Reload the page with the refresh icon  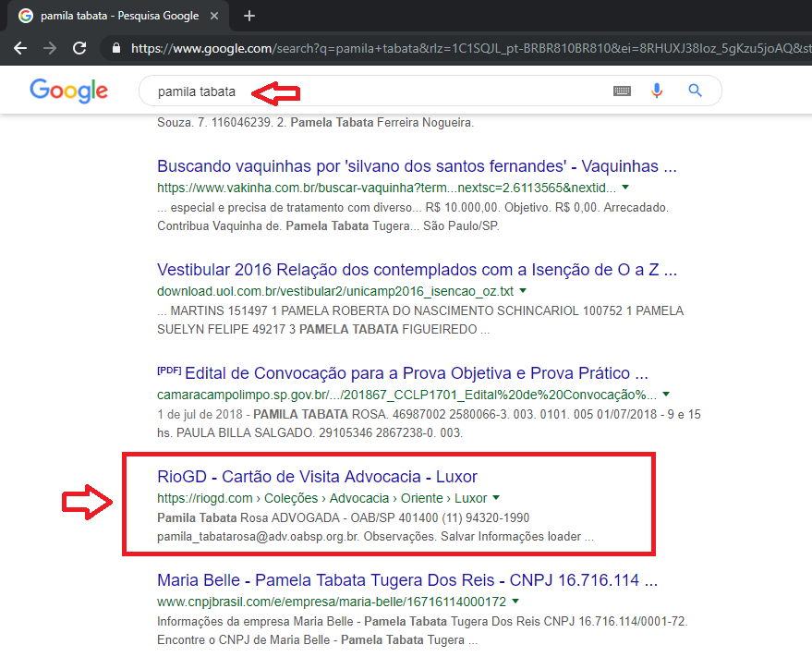point(79,47)
